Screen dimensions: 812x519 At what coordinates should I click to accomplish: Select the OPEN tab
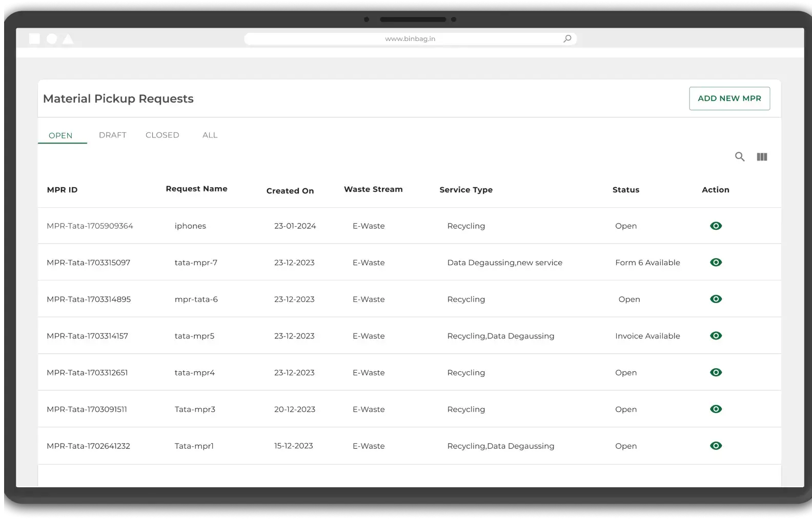pos(60,135)
